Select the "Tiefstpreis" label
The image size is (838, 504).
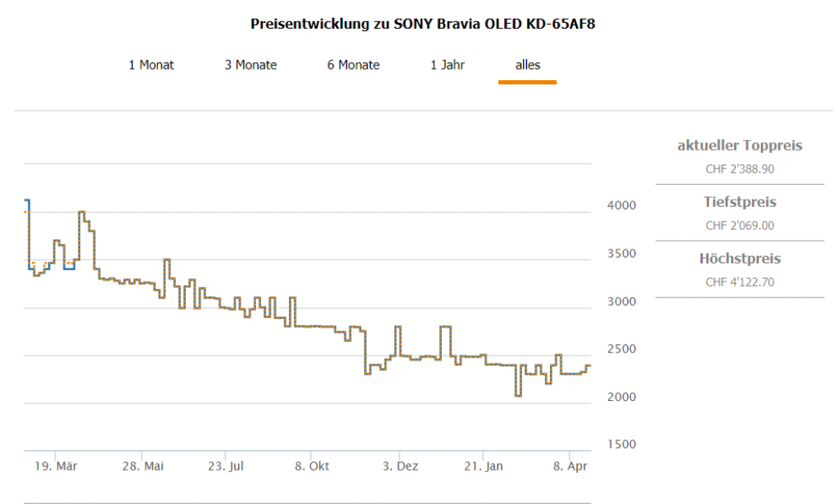740,202
